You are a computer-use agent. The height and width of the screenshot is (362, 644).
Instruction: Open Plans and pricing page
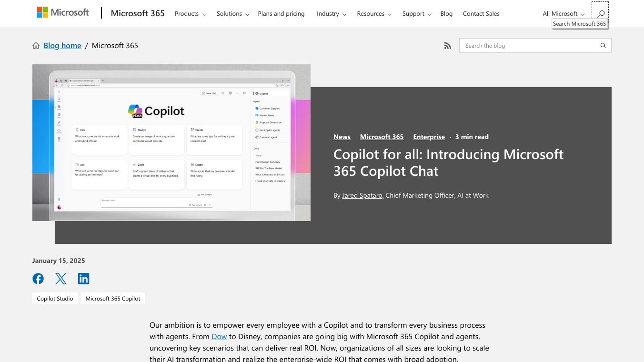coord(281,13)
